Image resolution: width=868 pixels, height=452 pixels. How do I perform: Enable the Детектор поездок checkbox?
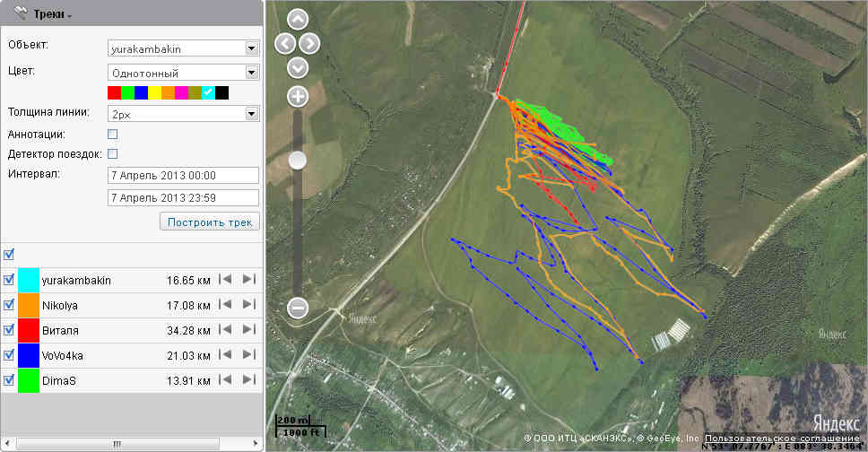(113, 153)
